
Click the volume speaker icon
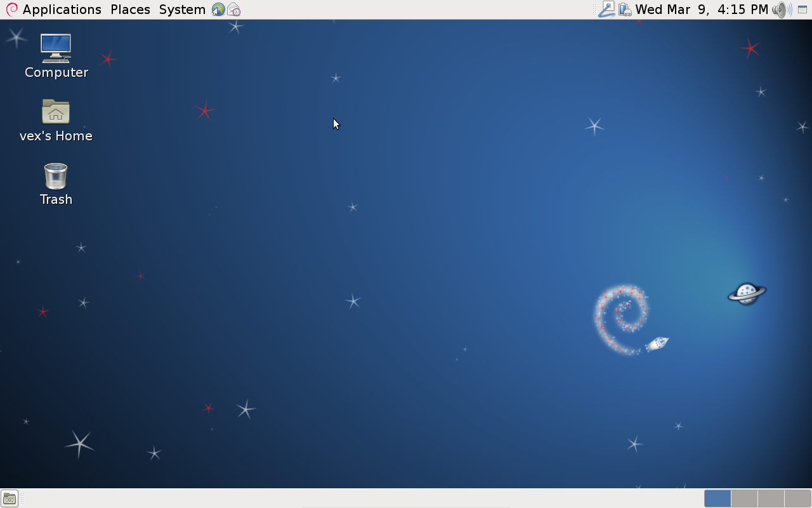click(x=782, y=10)
